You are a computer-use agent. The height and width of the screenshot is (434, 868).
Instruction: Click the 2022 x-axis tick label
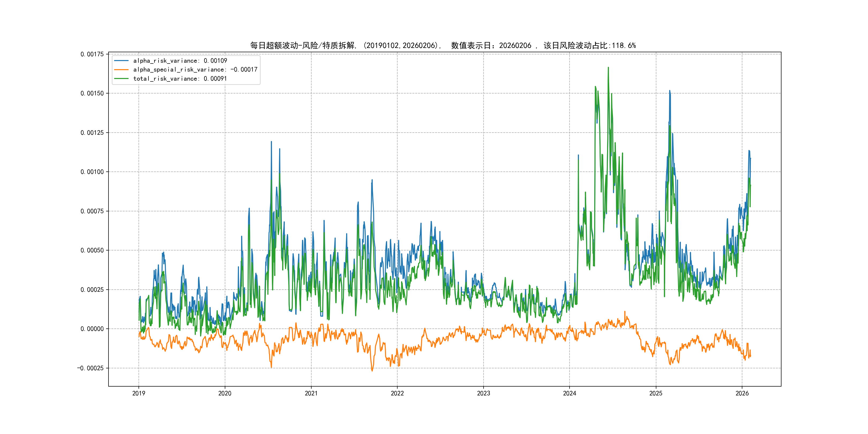(x=397, y=393)
